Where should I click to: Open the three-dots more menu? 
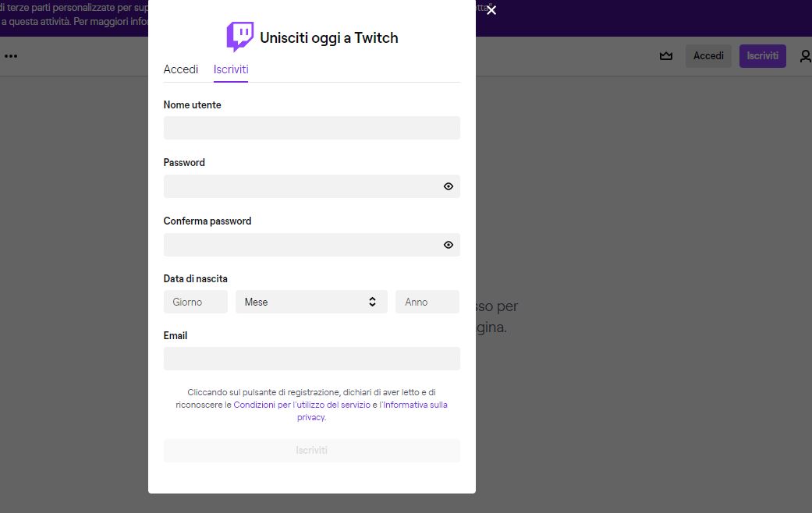11,56
